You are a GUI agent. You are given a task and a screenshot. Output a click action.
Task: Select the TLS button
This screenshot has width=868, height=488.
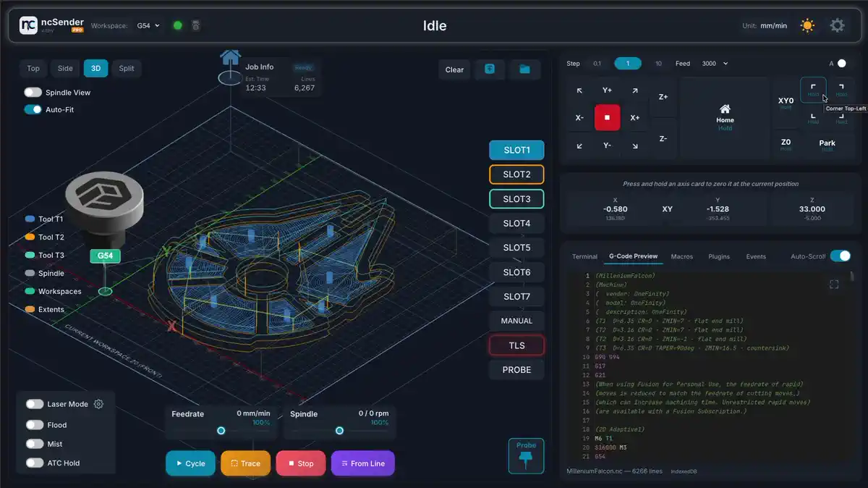pyautogui.click(x=517, y=345)
